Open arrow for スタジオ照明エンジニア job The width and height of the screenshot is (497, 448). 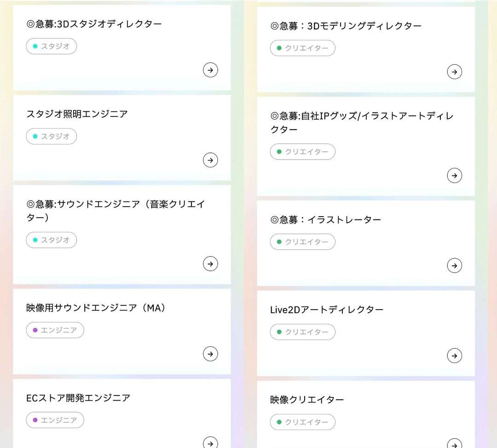(210, 160)
